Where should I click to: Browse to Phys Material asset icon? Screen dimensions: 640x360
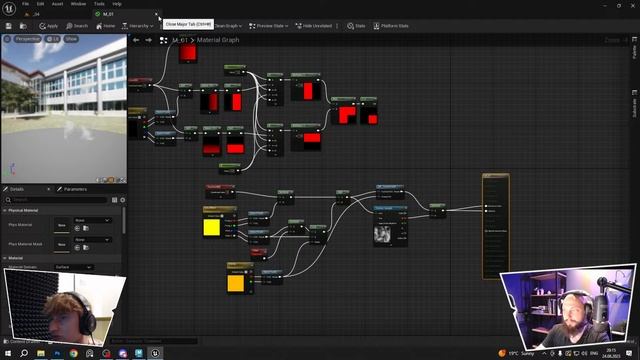86,228
